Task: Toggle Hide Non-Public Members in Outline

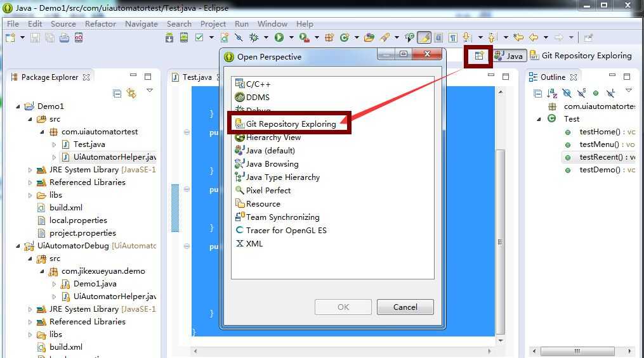Action: pyautogui.click(x=596, y=94)
